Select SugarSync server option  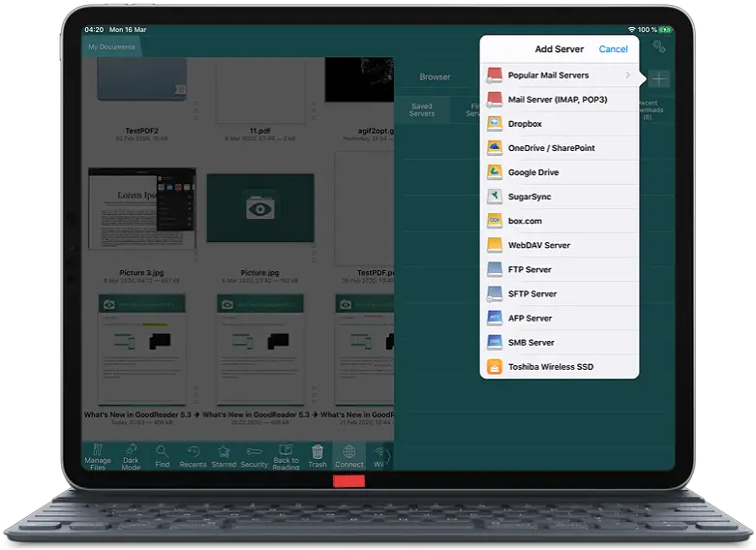click(x=559, y=197)
